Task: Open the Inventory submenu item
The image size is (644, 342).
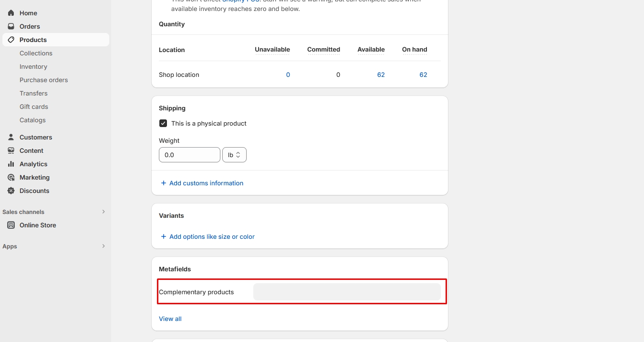Action: pyautogui.click(x=33, y=66)
